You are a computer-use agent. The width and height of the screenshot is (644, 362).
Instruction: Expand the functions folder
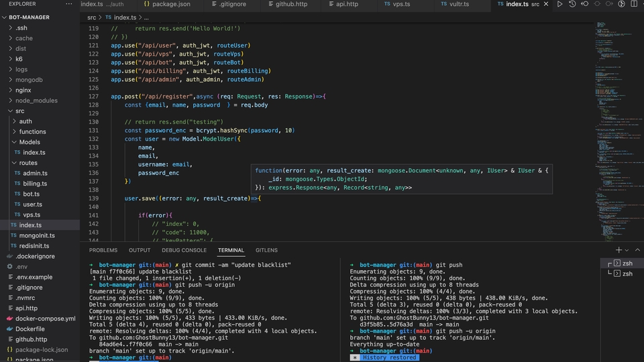pyautogui.click(x=14, y=131)
